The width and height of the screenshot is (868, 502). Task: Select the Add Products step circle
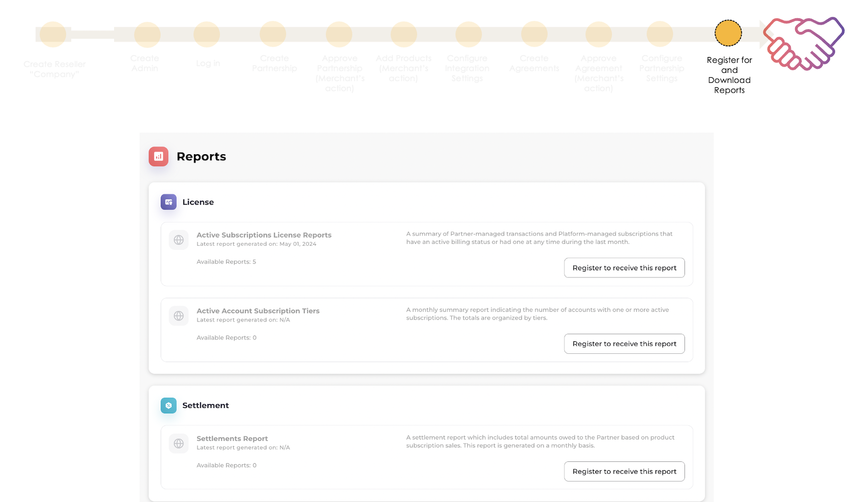pos(404,34)
